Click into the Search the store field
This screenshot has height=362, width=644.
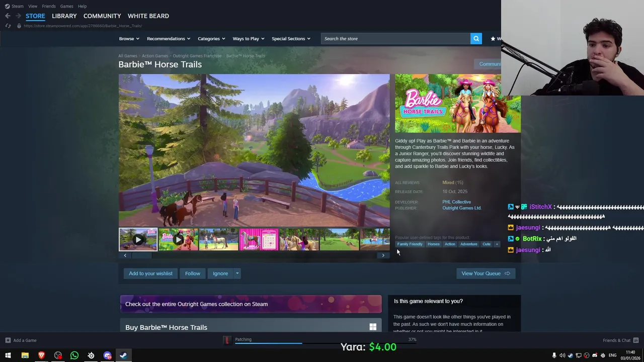[396, 39]
